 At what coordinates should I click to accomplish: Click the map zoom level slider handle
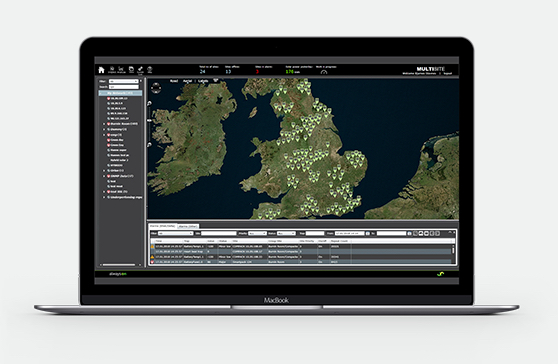pos(149,121)
